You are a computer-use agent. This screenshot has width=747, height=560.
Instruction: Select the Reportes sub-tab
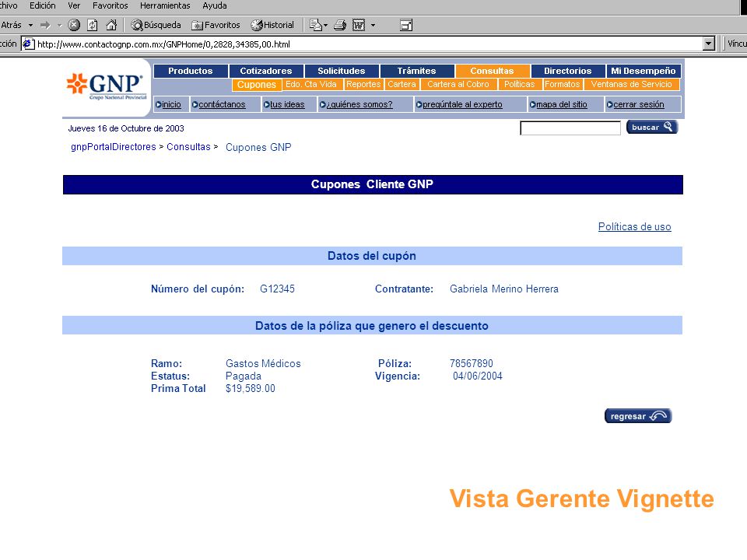pos(363,84)
